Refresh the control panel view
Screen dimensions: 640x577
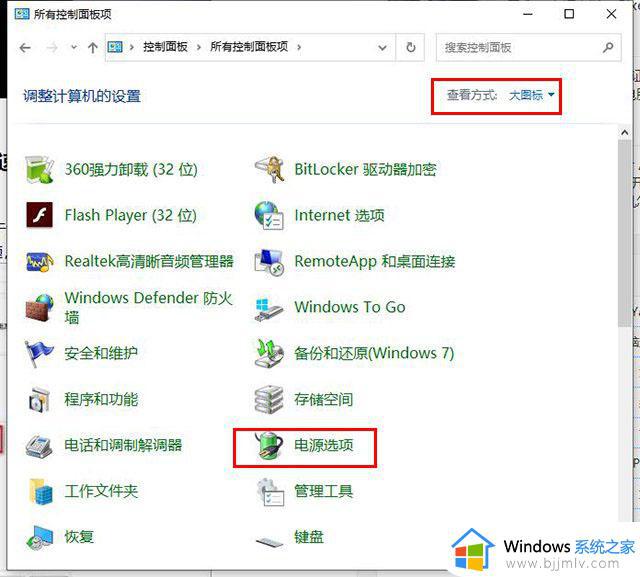click(411, 47)
